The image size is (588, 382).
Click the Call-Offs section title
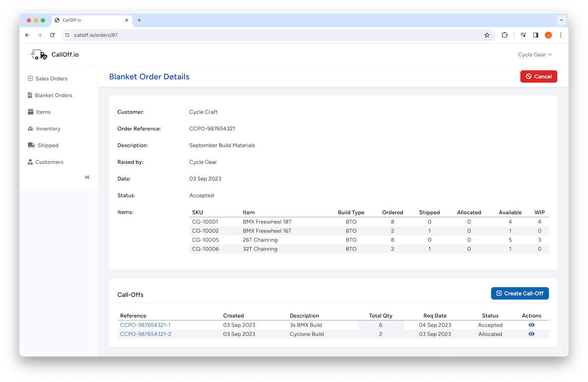point(131,295)
